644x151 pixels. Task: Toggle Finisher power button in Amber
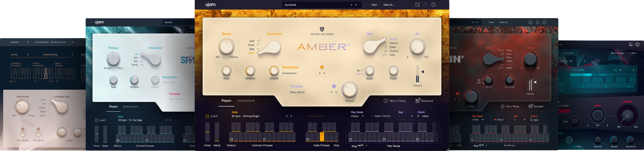(x=334, y=86)
